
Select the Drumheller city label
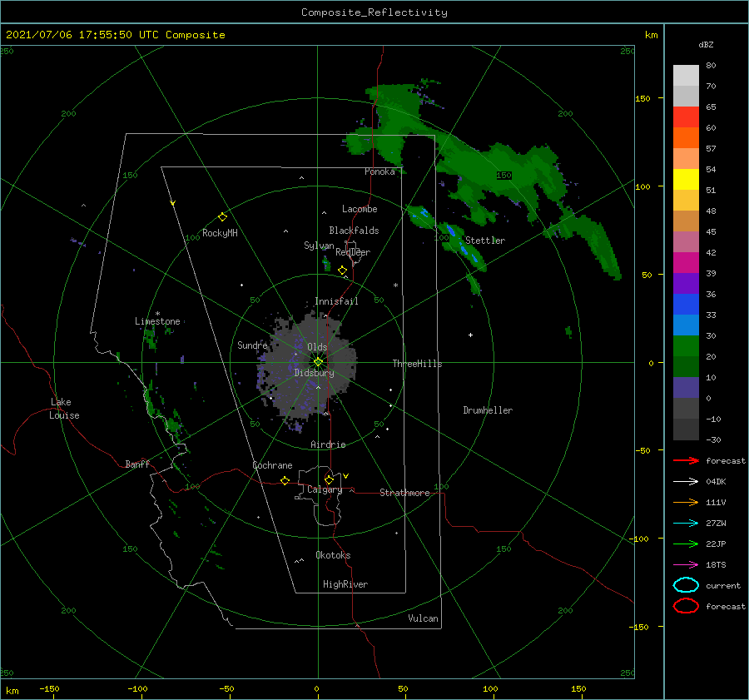coord(488,410)
